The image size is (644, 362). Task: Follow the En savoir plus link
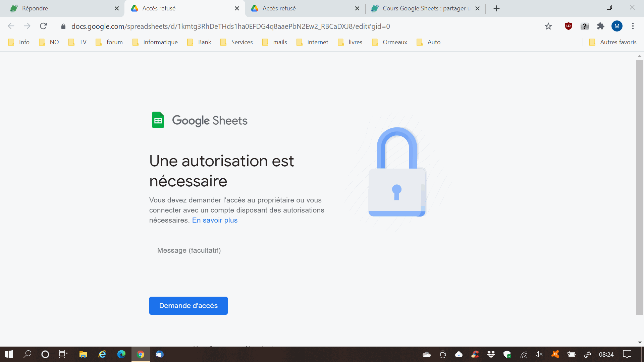(x=215, y=220)
